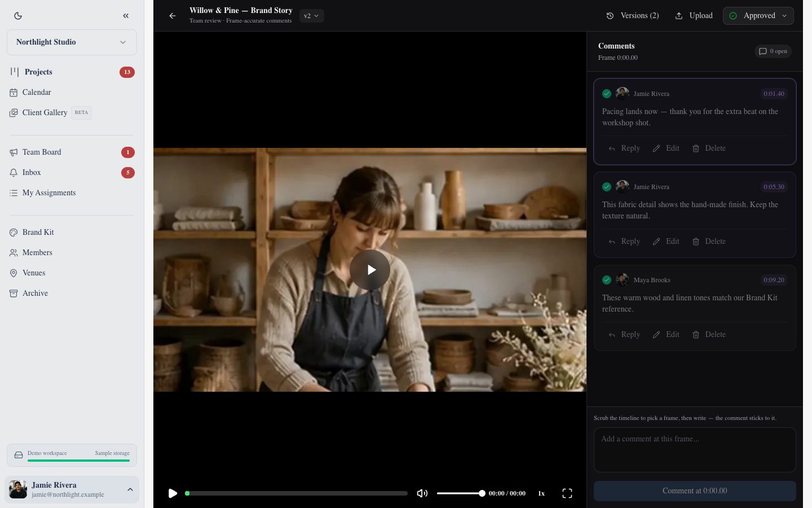Open Archive box icon

point(14,293)
